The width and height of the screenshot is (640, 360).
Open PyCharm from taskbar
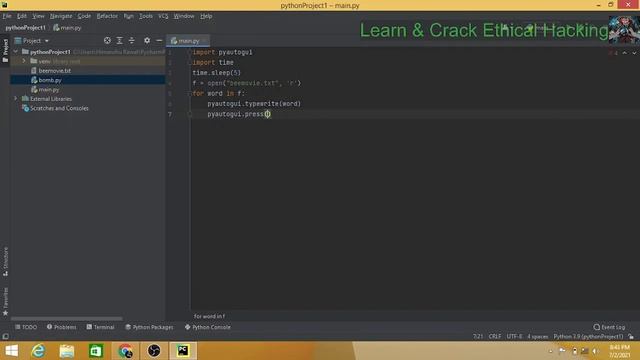tap(182, 351)
